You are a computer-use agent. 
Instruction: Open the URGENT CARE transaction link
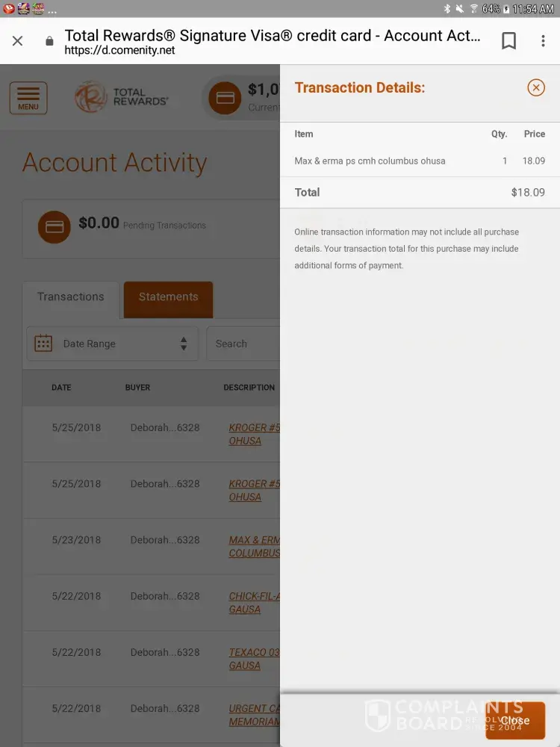click(254, 715)
